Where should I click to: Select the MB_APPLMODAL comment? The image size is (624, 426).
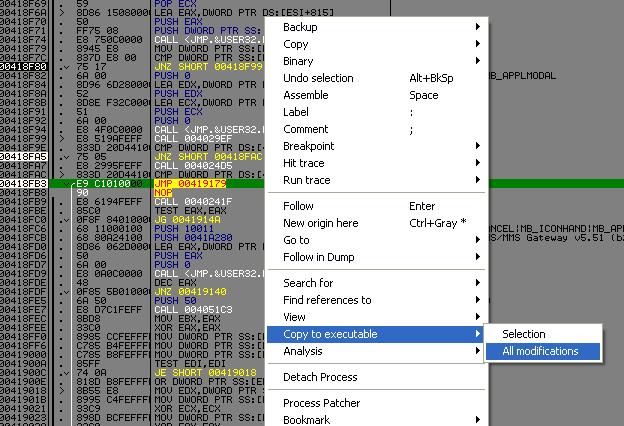(523, 76)
